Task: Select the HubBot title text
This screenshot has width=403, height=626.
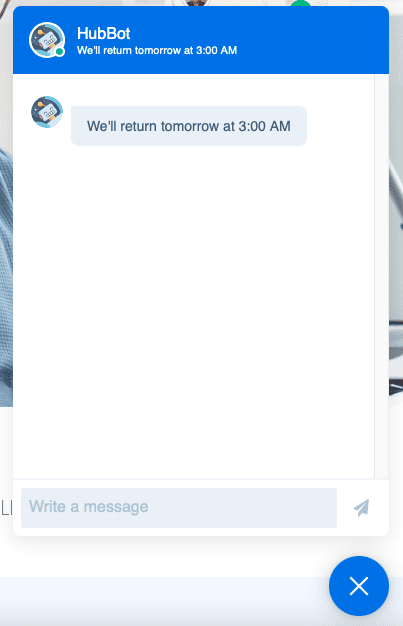Action: (x=103, y=34)
